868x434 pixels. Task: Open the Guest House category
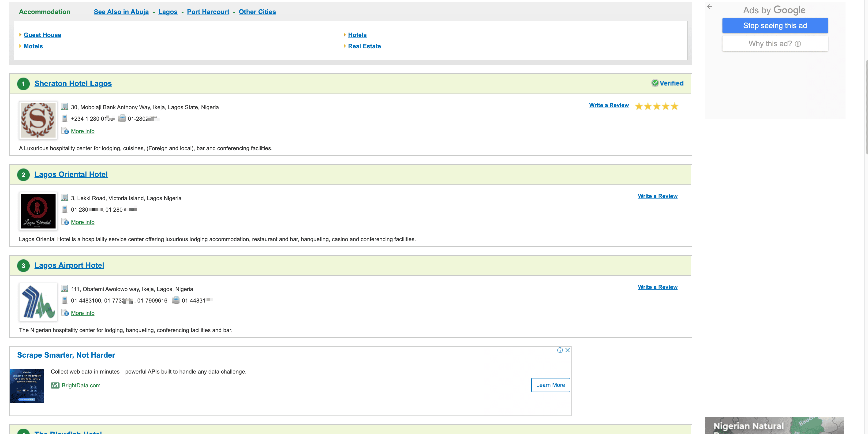[x=42, y=35]
